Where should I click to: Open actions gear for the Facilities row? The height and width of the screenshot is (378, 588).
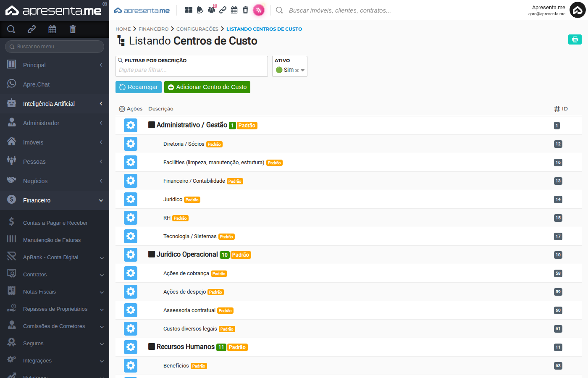coord(131,162)
